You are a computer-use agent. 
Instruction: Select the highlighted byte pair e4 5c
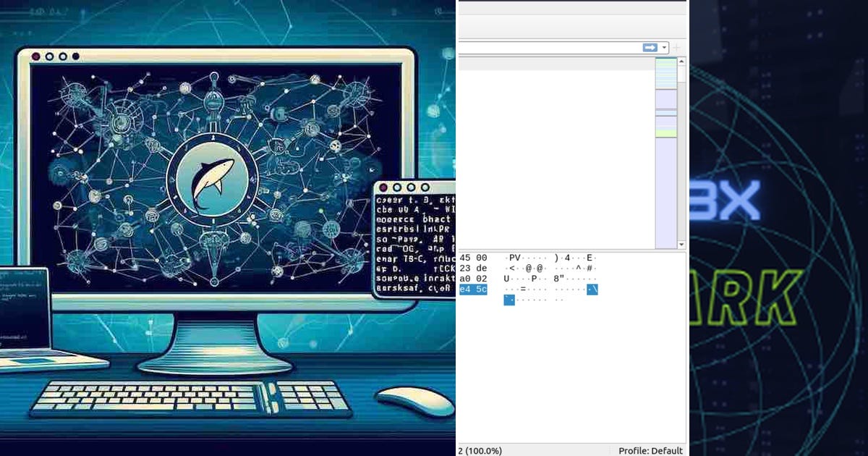pos(472,290)
